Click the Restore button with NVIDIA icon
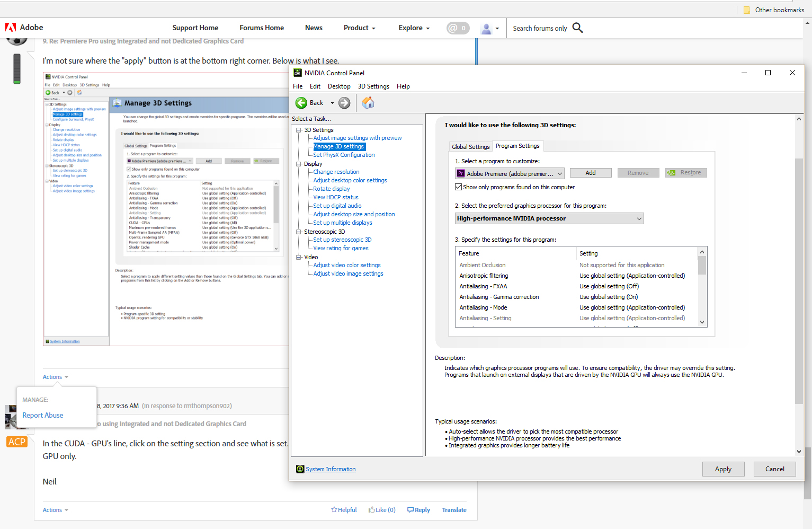This screenshot has width=812, height=529. coord(686,173)
